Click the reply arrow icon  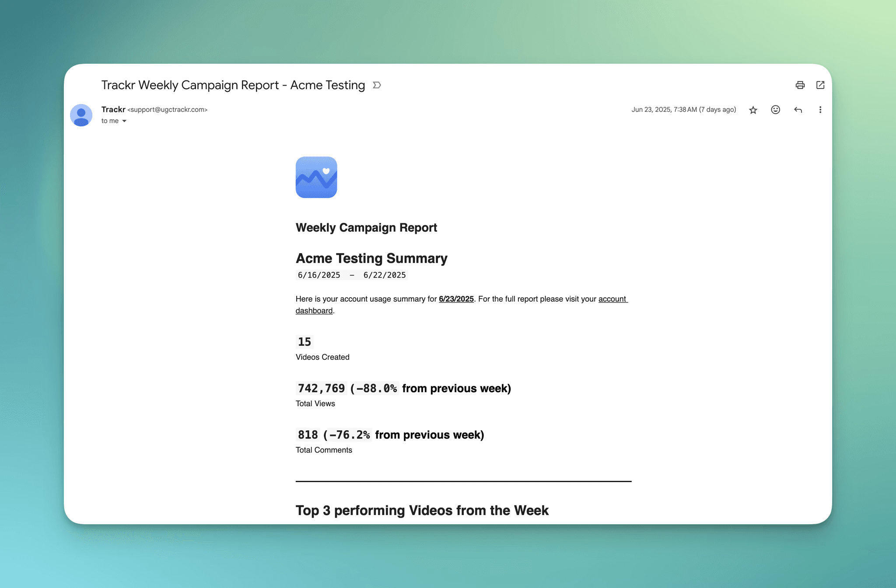[x=798, y=110]
